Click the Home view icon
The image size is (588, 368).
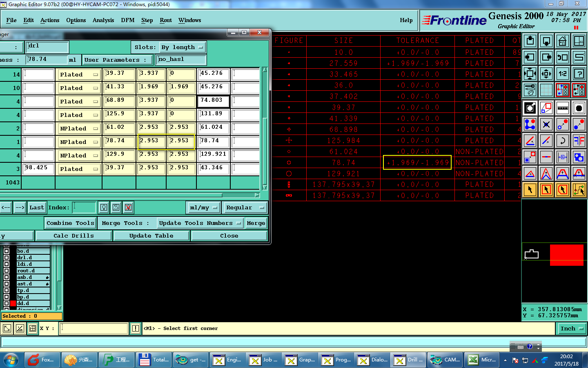tap(563, 41)
